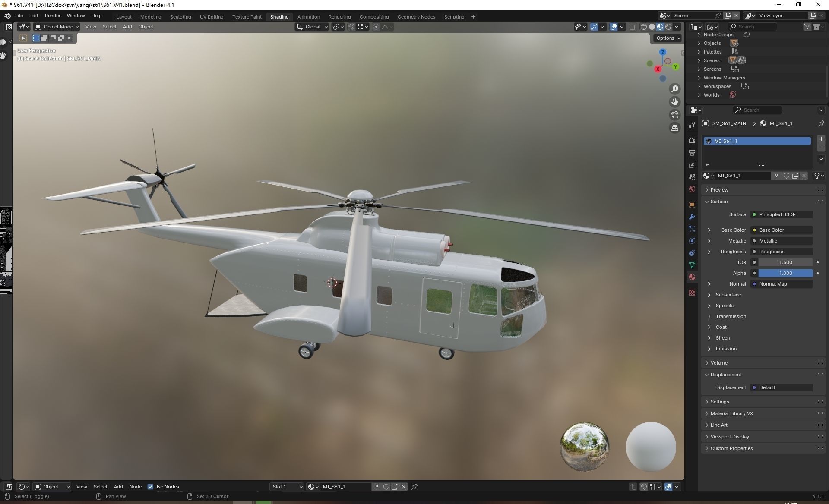The height and width of the screenshot is (504, 829).
Task: Open the World properties tab icon
Action: (692, 189)
